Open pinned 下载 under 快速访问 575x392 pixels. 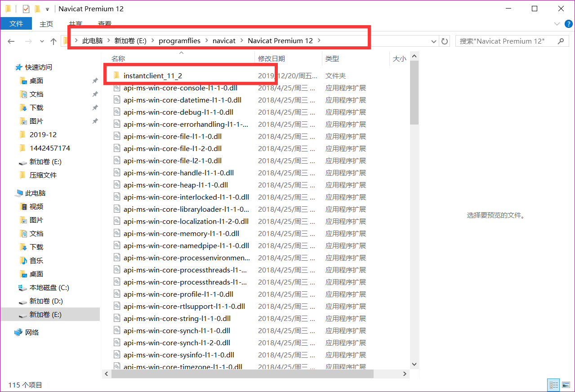pos(36,108)
